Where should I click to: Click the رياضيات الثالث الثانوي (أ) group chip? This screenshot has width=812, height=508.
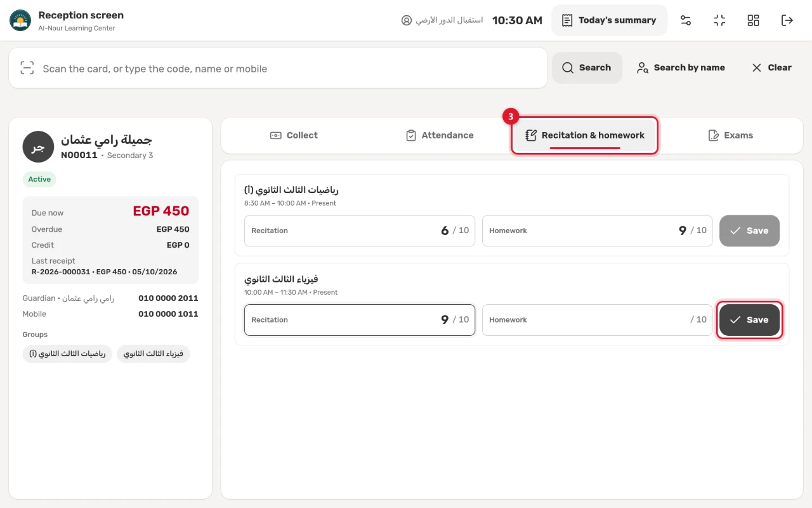(x=67, y=354)
